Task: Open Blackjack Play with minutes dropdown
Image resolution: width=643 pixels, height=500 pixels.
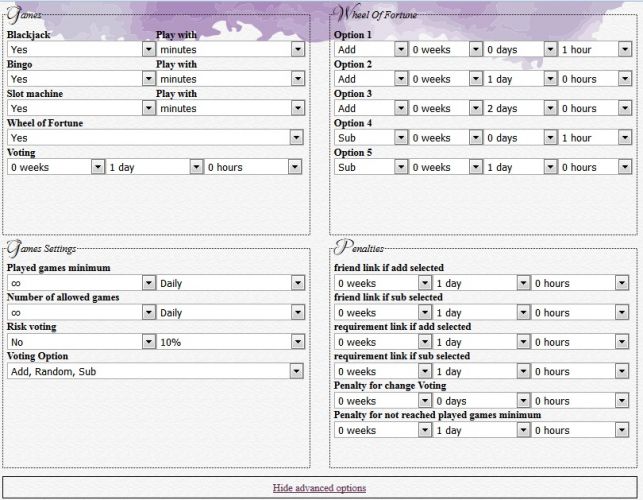Action: [229, 49]
